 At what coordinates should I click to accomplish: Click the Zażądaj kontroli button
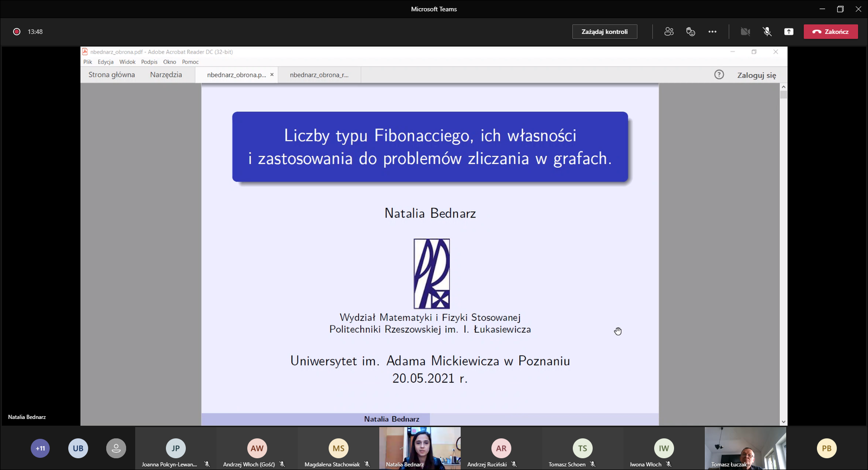click(604, 31)
